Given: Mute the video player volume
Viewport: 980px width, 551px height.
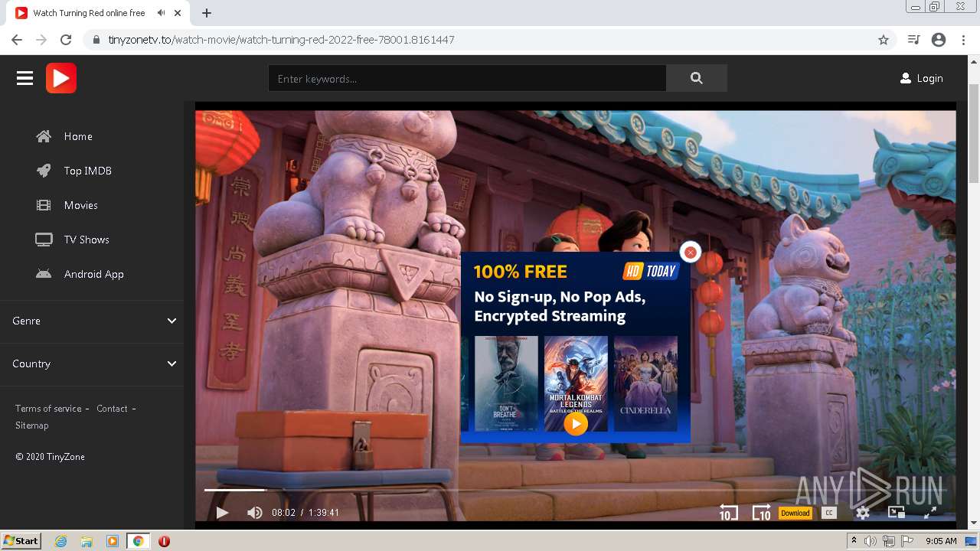Looking at the screenshot, I should coord(254,513).
